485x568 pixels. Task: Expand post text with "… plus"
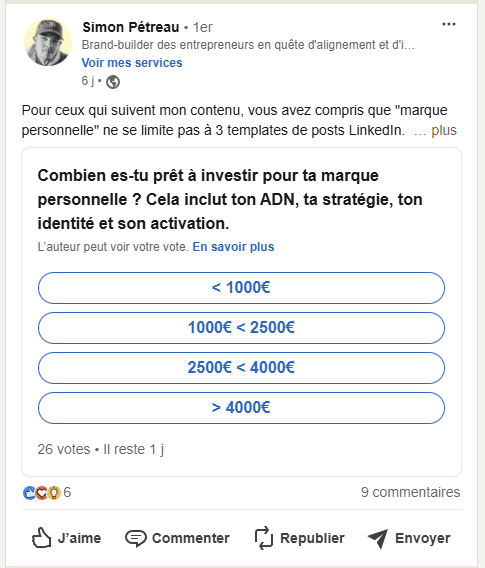(435, 131)
